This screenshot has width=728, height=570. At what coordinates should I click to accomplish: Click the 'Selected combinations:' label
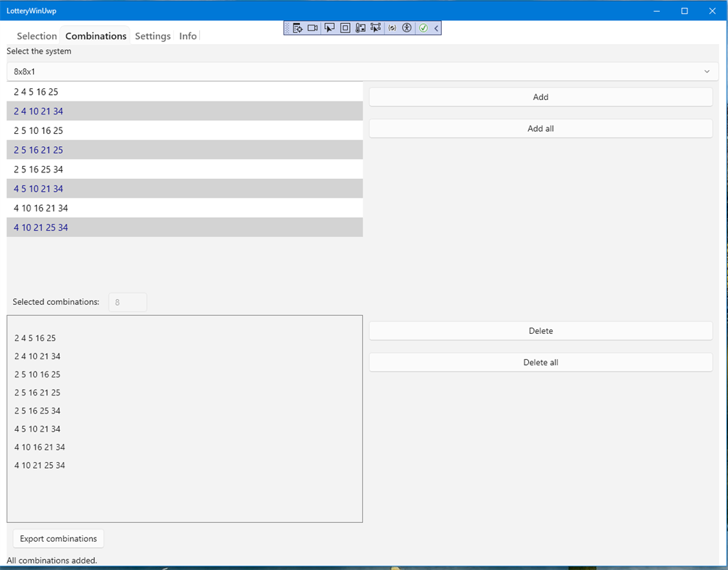tap(56, 302)
